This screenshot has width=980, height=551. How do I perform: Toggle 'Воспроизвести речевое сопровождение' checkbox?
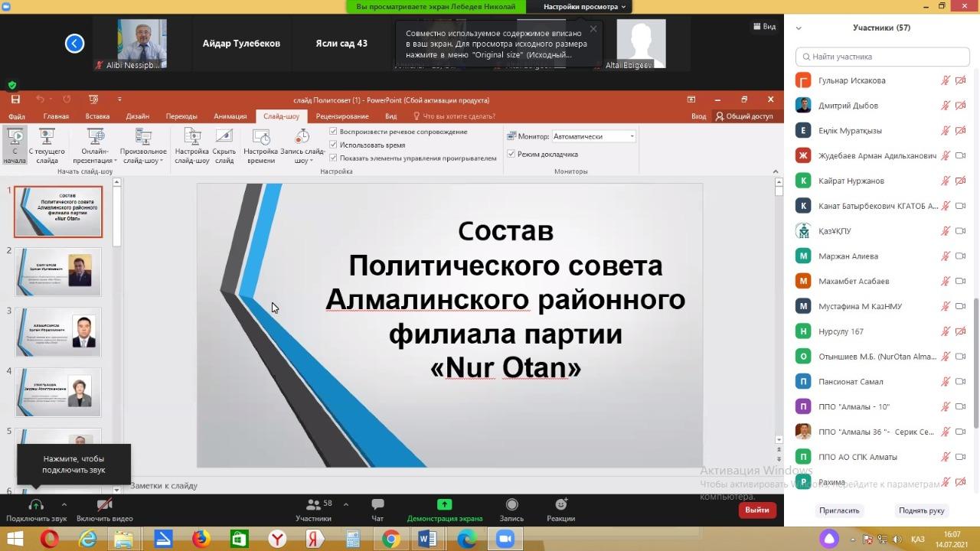(x=334, y=132)
